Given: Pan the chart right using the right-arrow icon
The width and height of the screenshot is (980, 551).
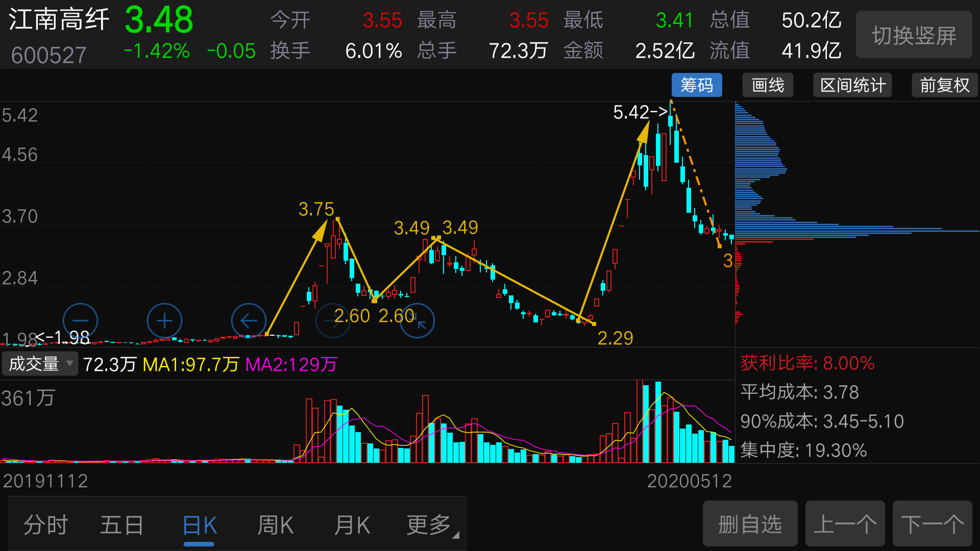Looking at the screenshot, I should 333,321.
